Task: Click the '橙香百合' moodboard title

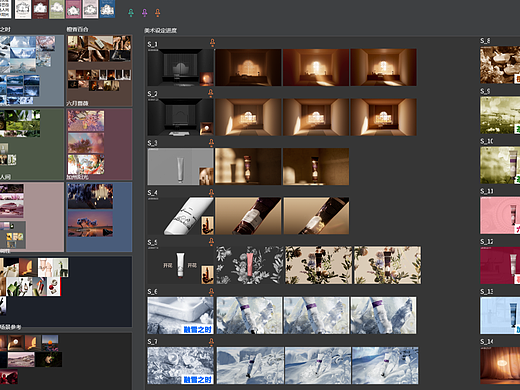Action: pos(77,30)
